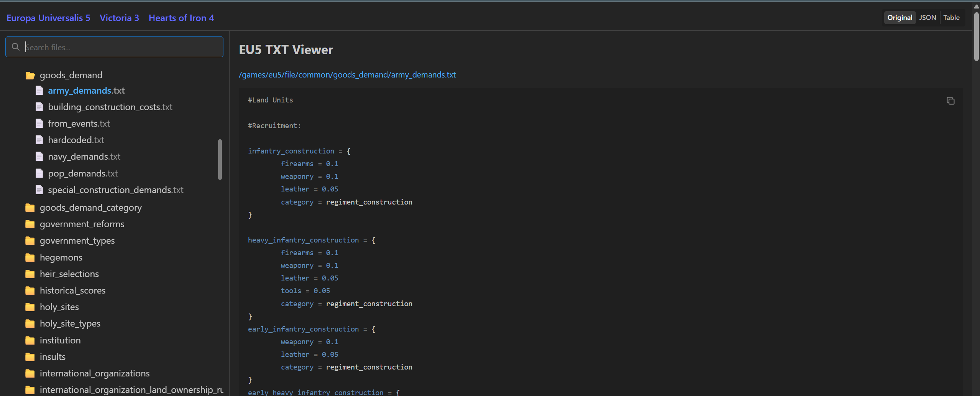The width and height of the screenshot is (980, 396).
Task: Expand the institution folder
Action: (60, 340)
